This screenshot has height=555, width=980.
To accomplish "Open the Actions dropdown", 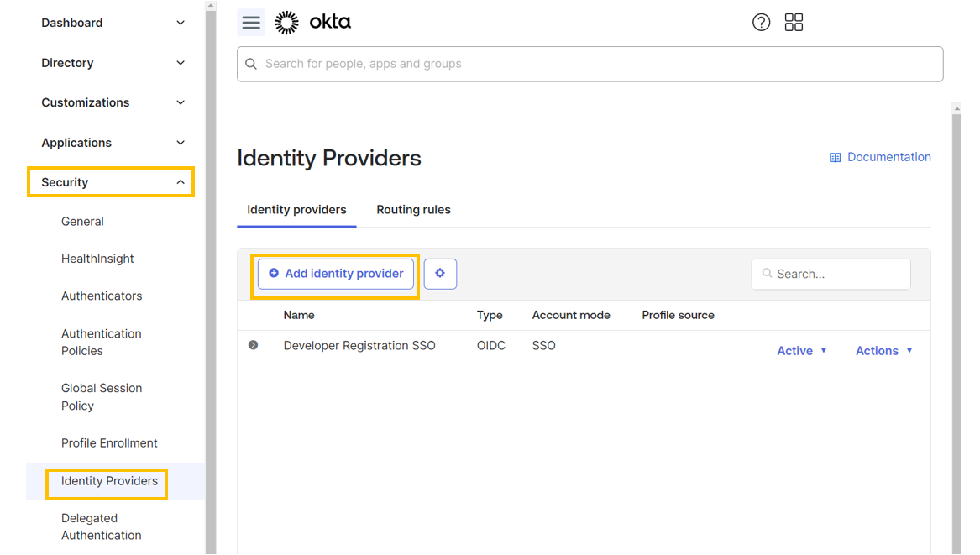I will tap(883, 350).
